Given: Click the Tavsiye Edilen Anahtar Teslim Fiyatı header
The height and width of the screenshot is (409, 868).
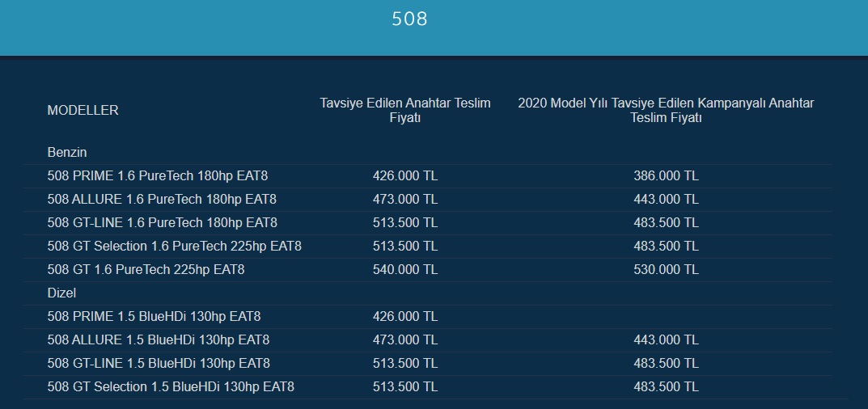Looking at the screenshot, I should coord(405,110).
